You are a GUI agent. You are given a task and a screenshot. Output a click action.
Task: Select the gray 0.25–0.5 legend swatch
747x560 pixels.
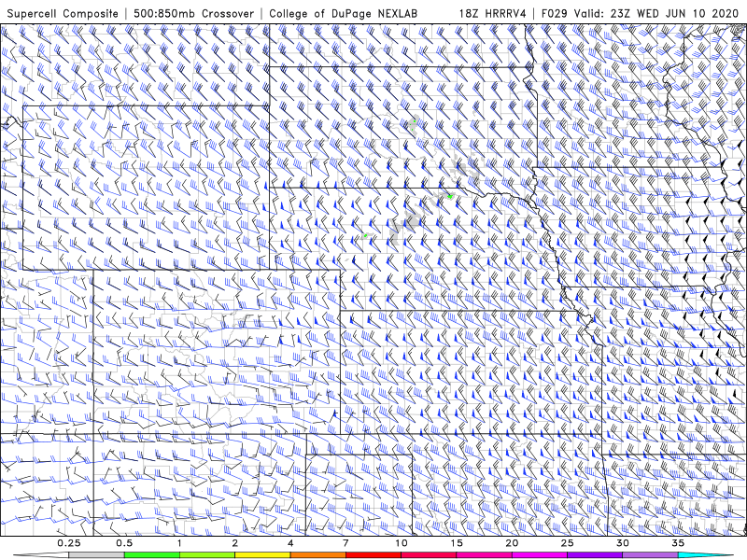pyautogui.click(x=96, y=555)
